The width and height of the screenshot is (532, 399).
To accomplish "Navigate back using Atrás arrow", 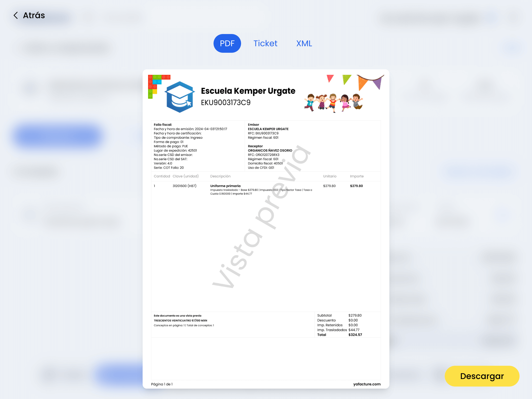I will [x=16, y=15].
